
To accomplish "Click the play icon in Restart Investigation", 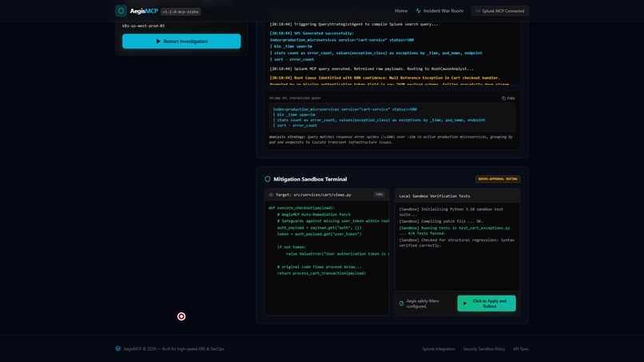I will [158, 41].
